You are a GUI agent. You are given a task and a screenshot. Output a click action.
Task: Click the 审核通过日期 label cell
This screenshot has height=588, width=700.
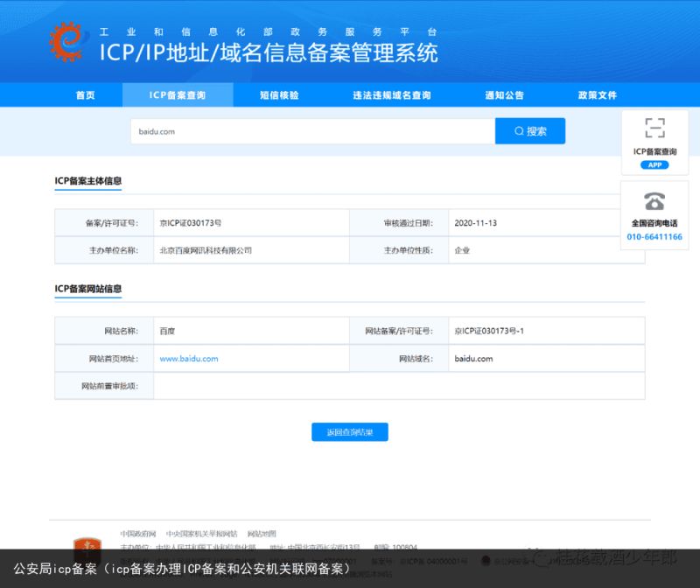(399, 223)
